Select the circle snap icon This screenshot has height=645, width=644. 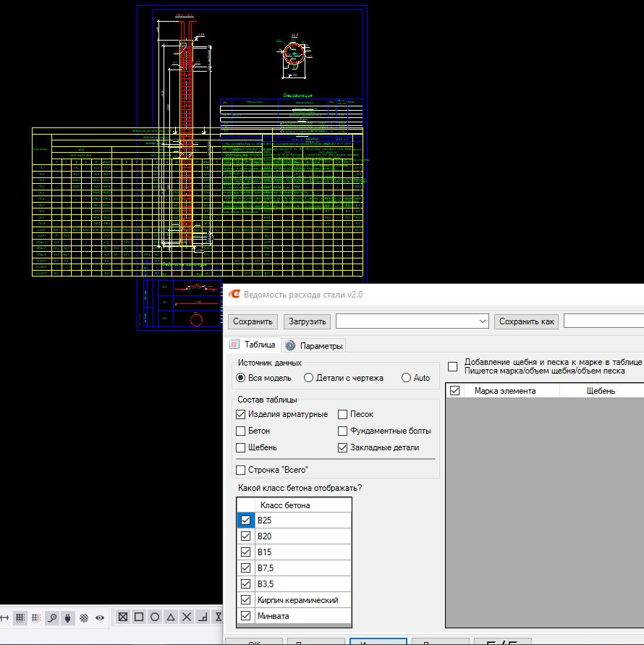155,617
